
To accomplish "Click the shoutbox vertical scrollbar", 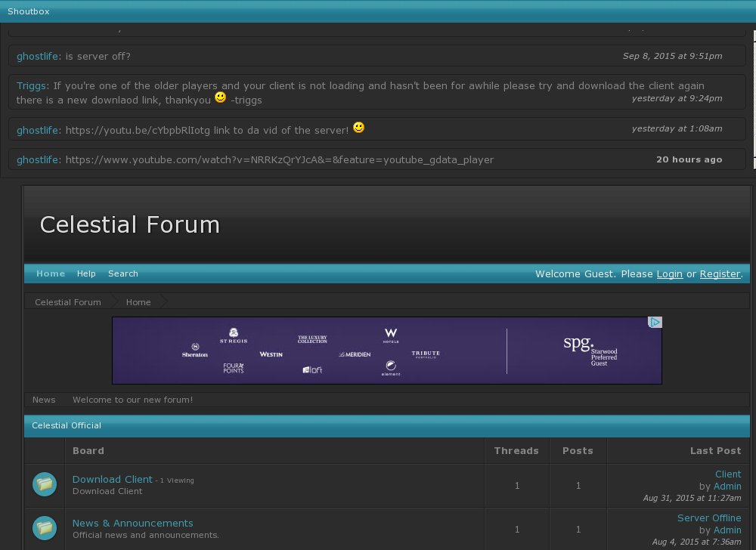I will click(x=753, y=98).
